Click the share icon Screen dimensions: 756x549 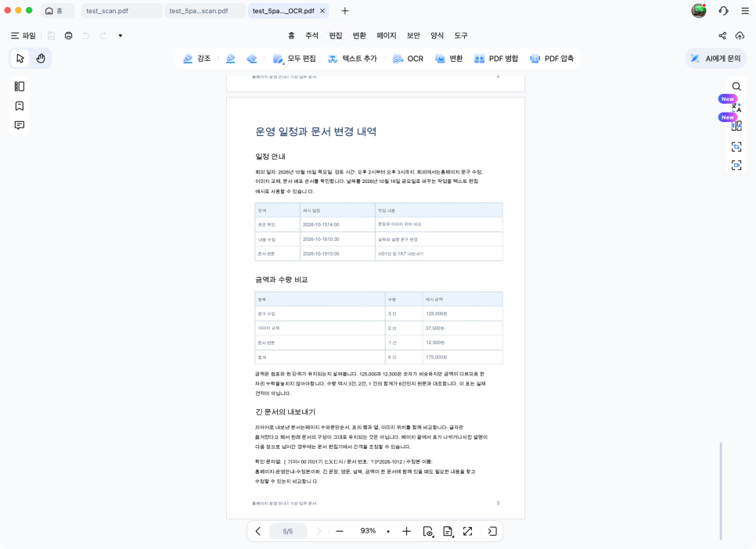click(722, 36)
